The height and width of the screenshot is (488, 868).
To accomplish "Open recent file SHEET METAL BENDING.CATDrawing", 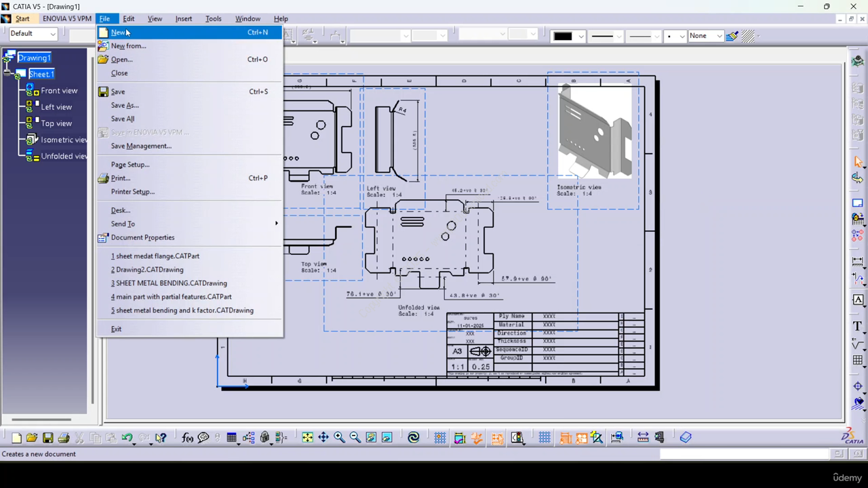I will click(x=190, y=283).
